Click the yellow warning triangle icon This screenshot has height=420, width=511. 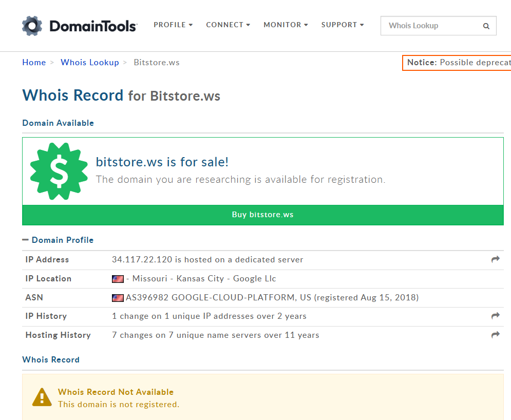point(42,397)
